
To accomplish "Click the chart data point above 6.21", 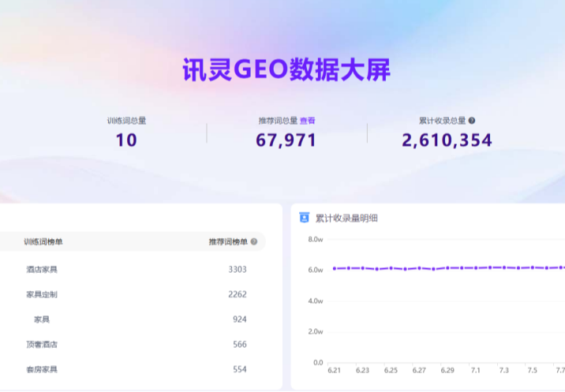I will coord(335,268).
